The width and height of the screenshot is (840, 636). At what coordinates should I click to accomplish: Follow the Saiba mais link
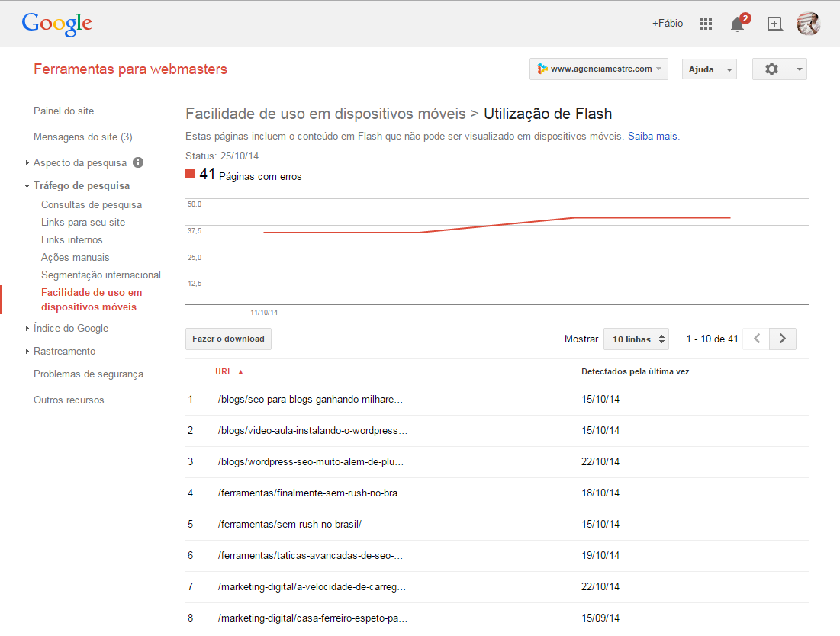(652, 136)
